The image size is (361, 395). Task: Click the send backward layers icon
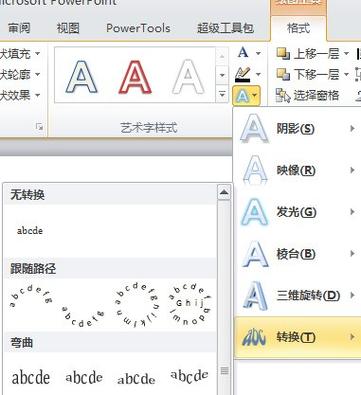pos(283,74)
